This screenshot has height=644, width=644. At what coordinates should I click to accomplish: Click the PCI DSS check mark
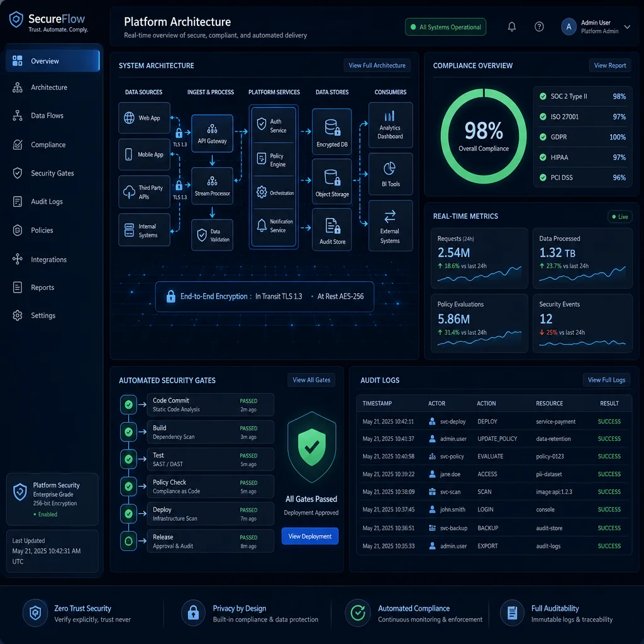tap(543, 177)
